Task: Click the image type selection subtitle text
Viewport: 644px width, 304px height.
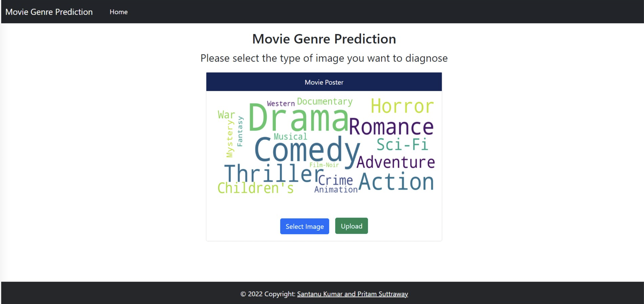Action: (x=324, y=58)
